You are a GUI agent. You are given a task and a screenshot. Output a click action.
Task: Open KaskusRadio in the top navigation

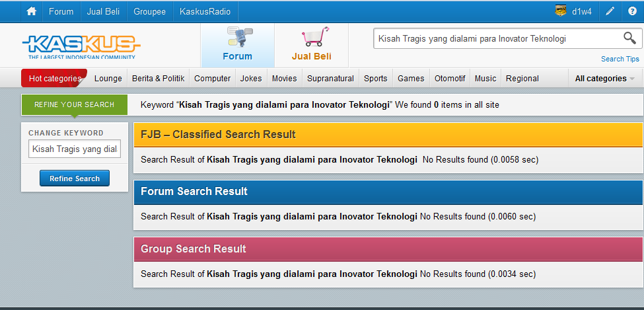pyautogui.click(x=205, y=11)
